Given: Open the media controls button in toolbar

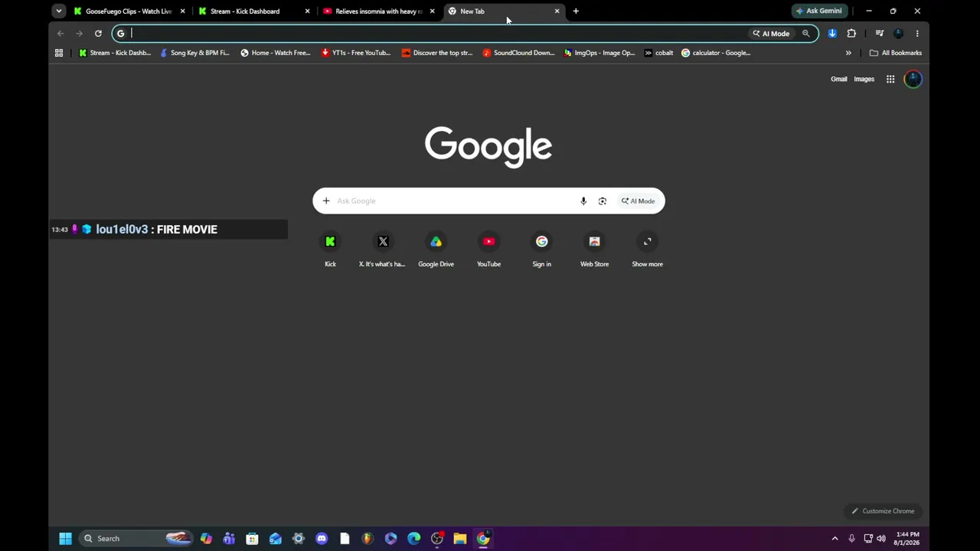Looking at the screenshot, I should pyautogui.click(x=879, y=34).
